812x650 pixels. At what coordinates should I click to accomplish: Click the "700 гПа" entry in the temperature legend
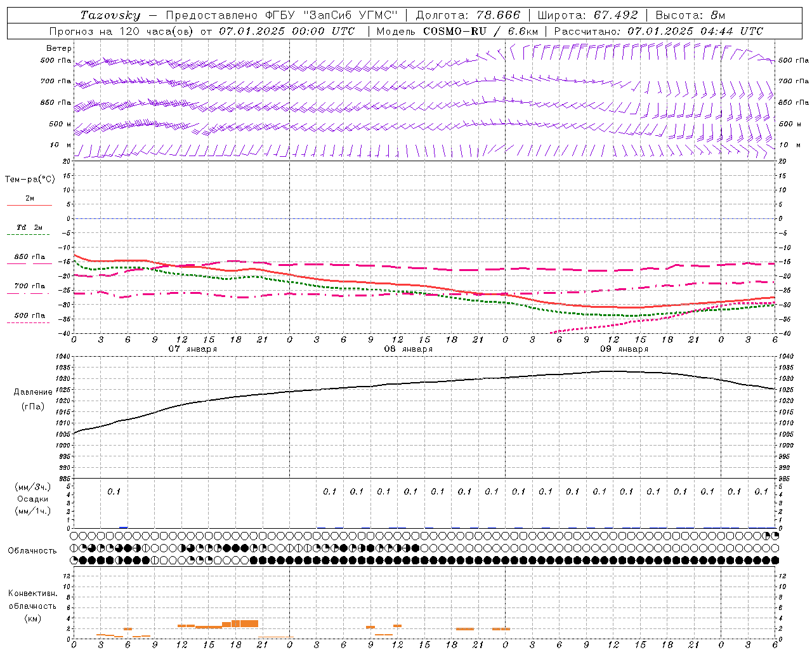click(x=30, y=286)
